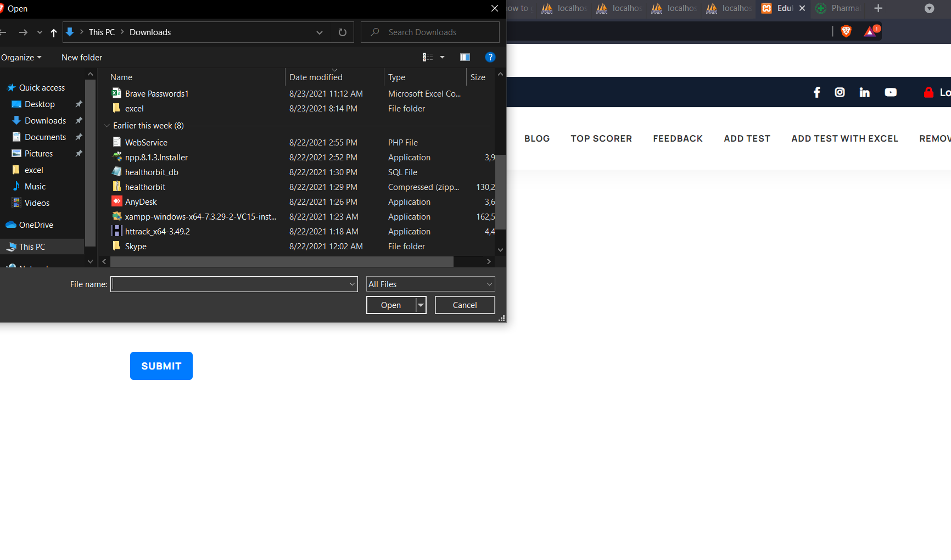Open FEEDBACK in the site menu

tap(678, 139)
